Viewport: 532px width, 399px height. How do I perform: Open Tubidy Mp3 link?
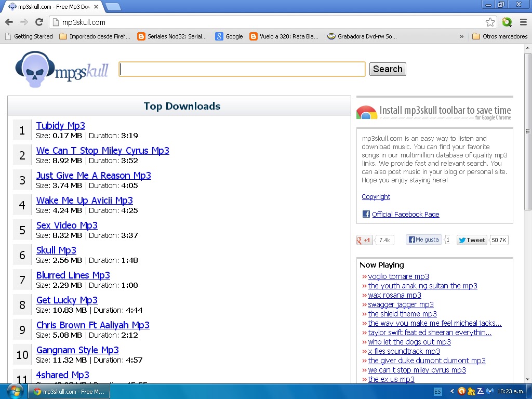60,126
